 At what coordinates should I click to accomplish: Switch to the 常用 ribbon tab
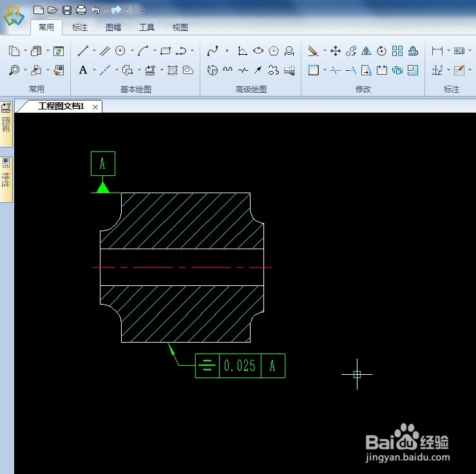point(46,27)
